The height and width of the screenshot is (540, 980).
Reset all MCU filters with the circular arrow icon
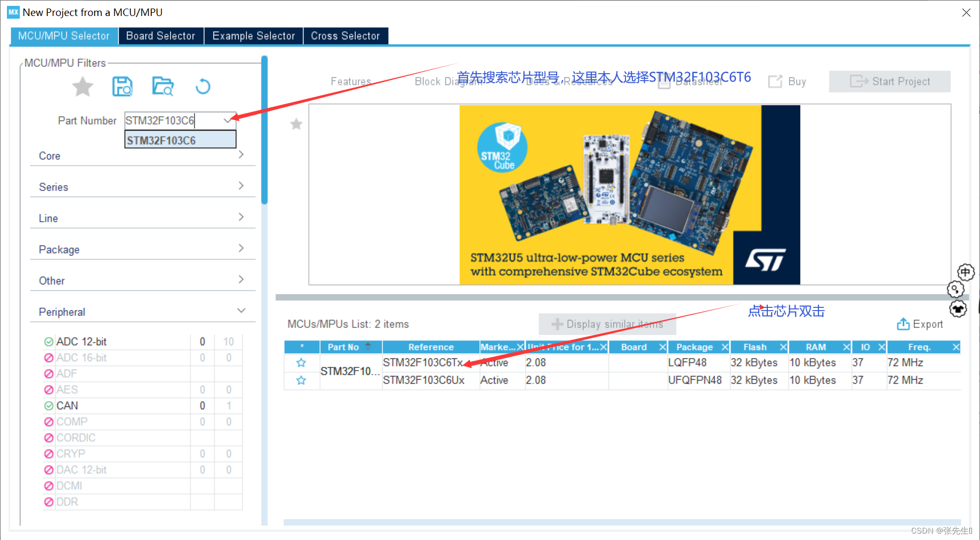click(x=203, y=86)
